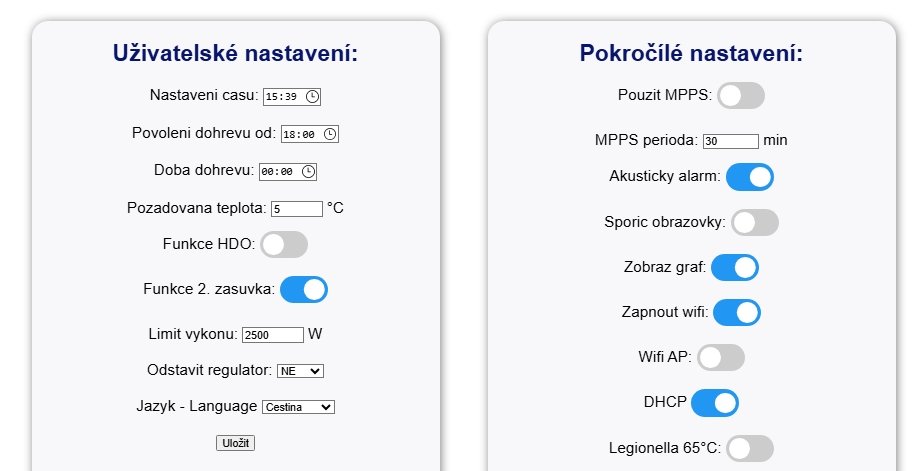This screenshot has height=471, width=920.
Task: Enable the Funkce HDO switch
Action: coord(284,244)
